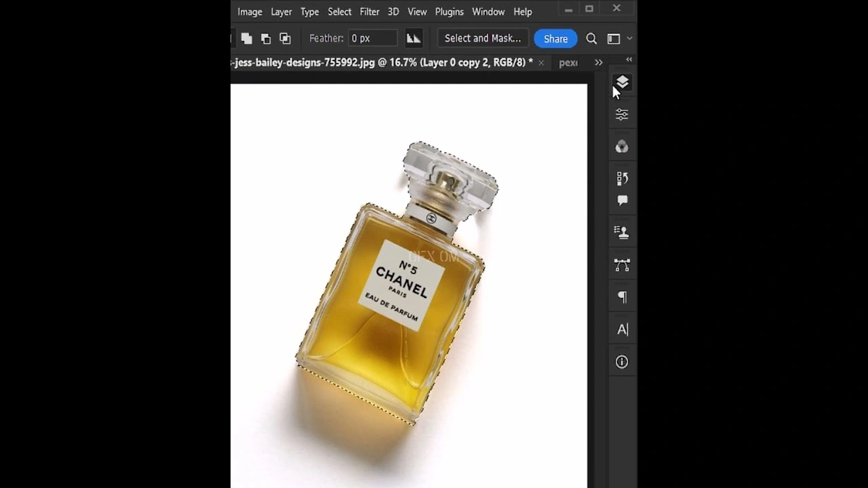The width and height of the screenshot is (868, 488).
Task: Open the Paragraph panel icon
Action: 622,297
